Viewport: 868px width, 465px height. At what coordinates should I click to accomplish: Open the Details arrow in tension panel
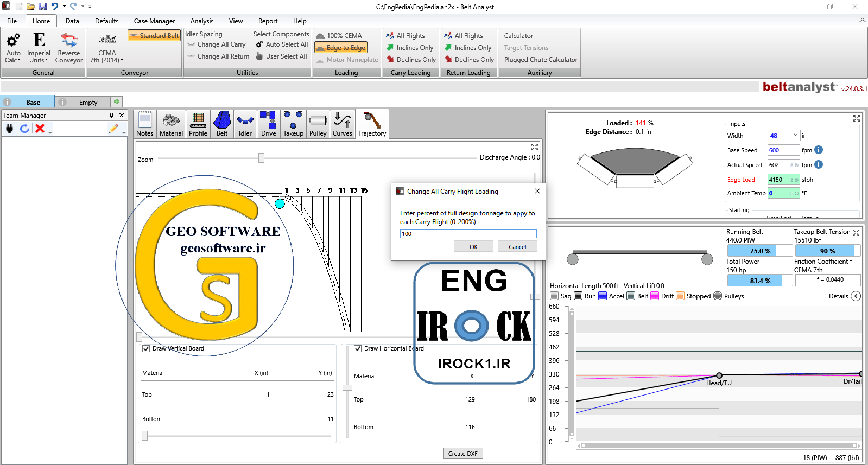856,296
